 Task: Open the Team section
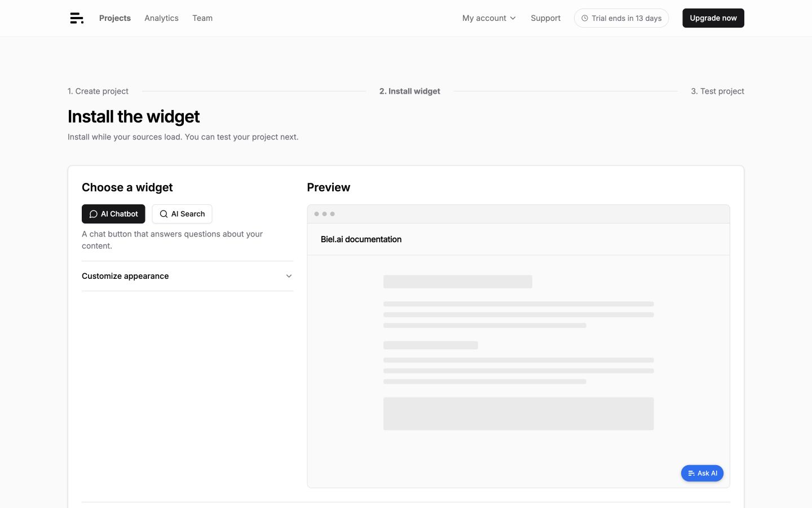[202, 18]
